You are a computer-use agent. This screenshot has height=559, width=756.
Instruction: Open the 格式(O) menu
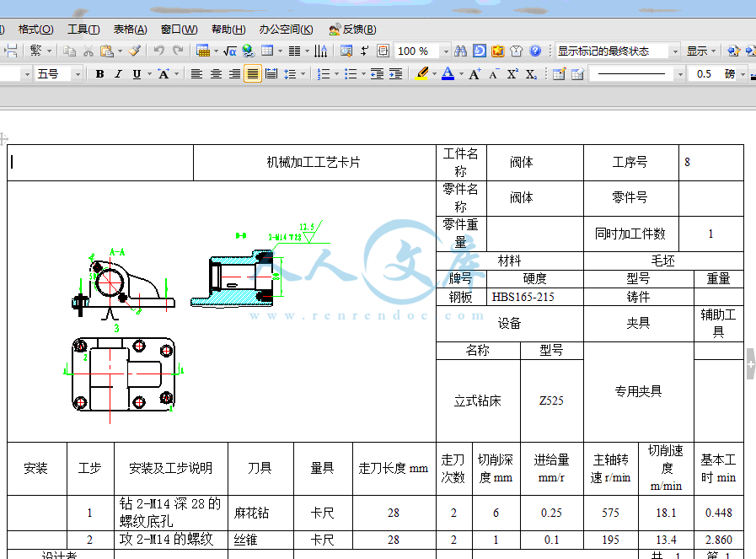coord(35,30)
